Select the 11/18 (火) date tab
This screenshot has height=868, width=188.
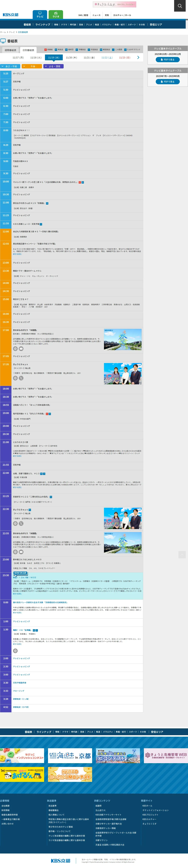tap(36, 58)
